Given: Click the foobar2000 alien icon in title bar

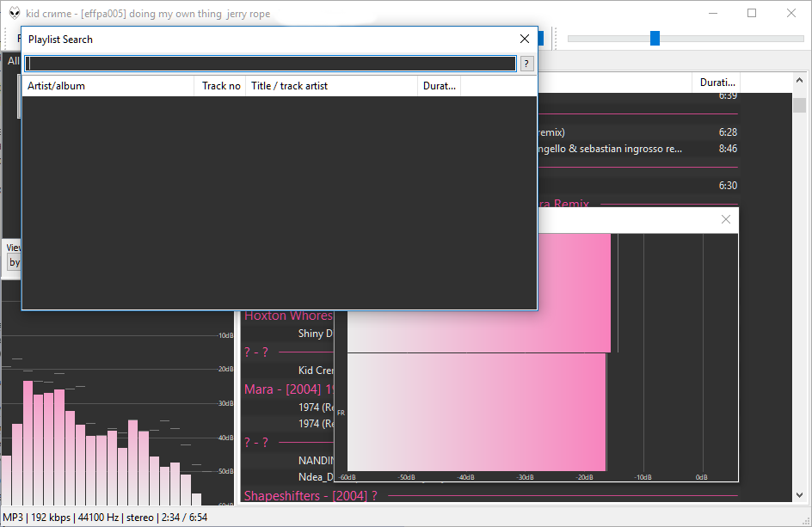Looking at the screenshot, I should click(x=15, y=14).
